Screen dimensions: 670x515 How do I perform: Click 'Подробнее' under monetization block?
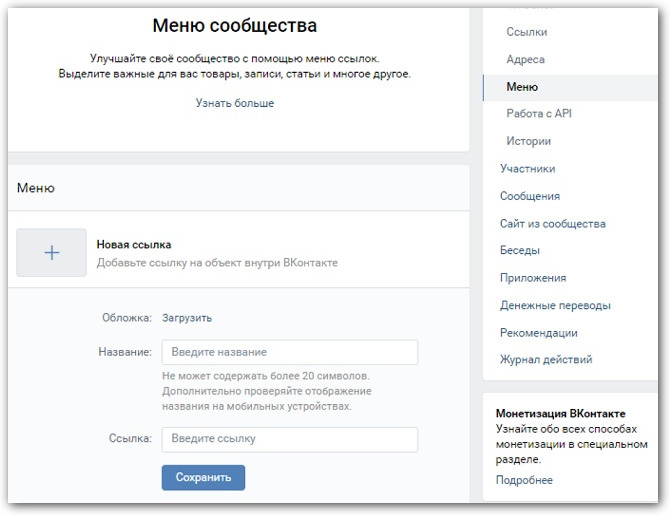[524, 480]
